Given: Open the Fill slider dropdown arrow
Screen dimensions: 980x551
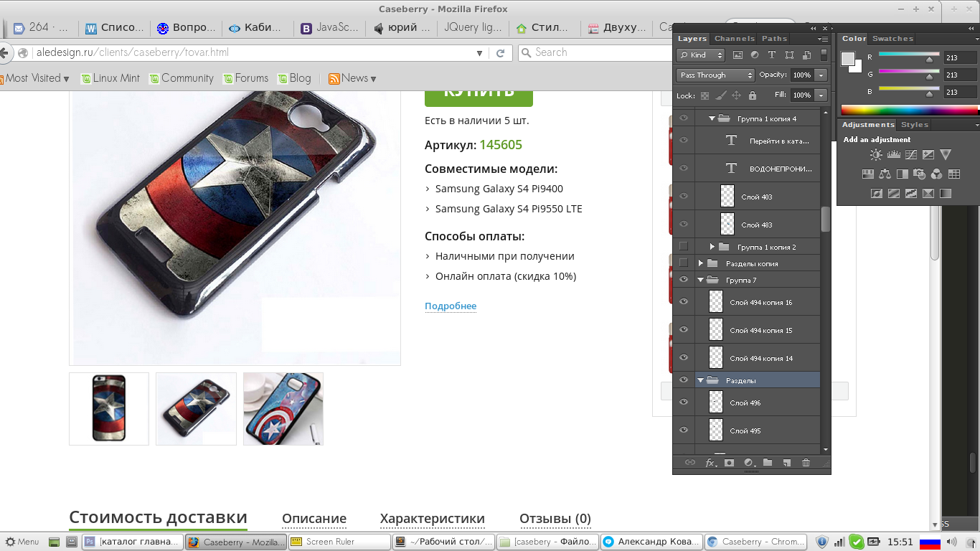Looking at the screenshot, I should pyautogui.click(x=821, y=95).
